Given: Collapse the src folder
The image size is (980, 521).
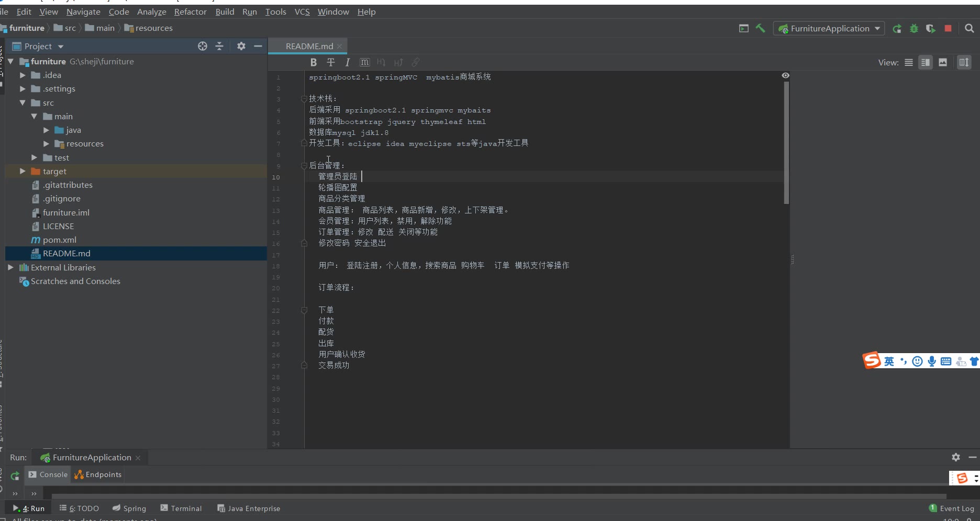Looking at the screenshot, I should pyautogui.click(x=23, y=103).
